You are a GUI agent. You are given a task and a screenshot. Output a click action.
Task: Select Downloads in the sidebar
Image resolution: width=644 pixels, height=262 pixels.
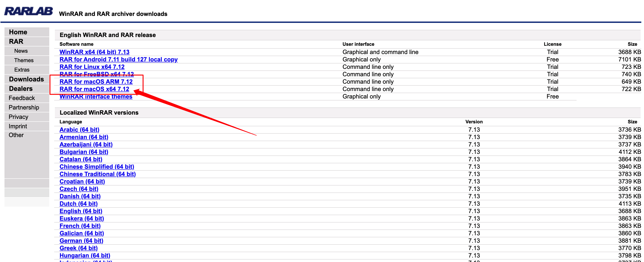[x=26, y=79]
